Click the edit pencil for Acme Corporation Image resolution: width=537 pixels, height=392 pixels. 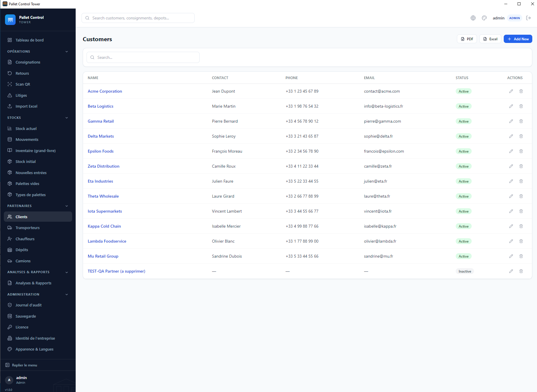point(511,91)
